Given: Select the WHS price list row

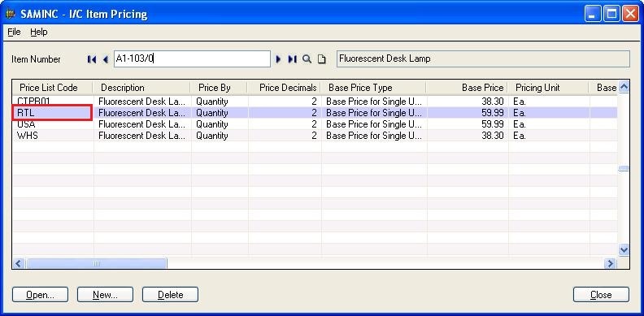Looking at the screenshot, I should tap(315, 136).
